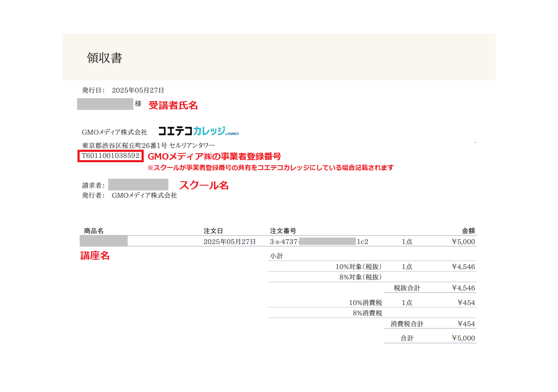Click the 消費税合計 label
This screenshot has height=392, width=558.
[x=407, y=324]
